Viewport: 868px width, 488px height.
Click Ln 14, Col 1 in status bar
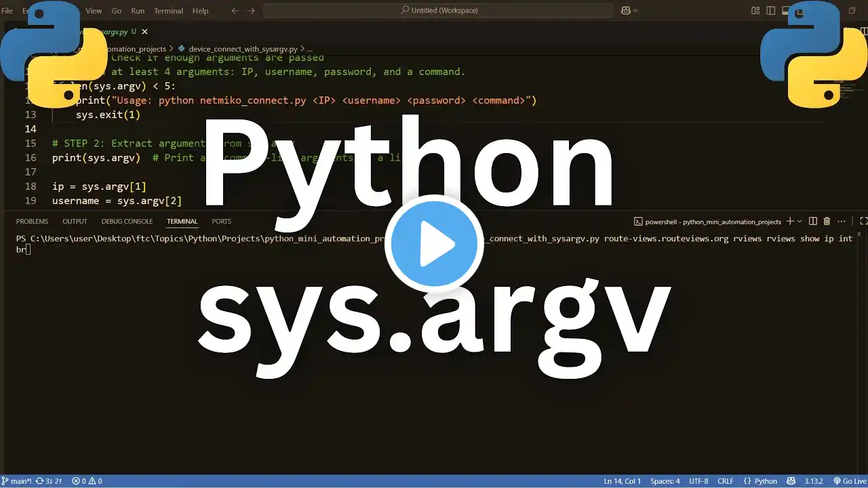pos(622,481)
